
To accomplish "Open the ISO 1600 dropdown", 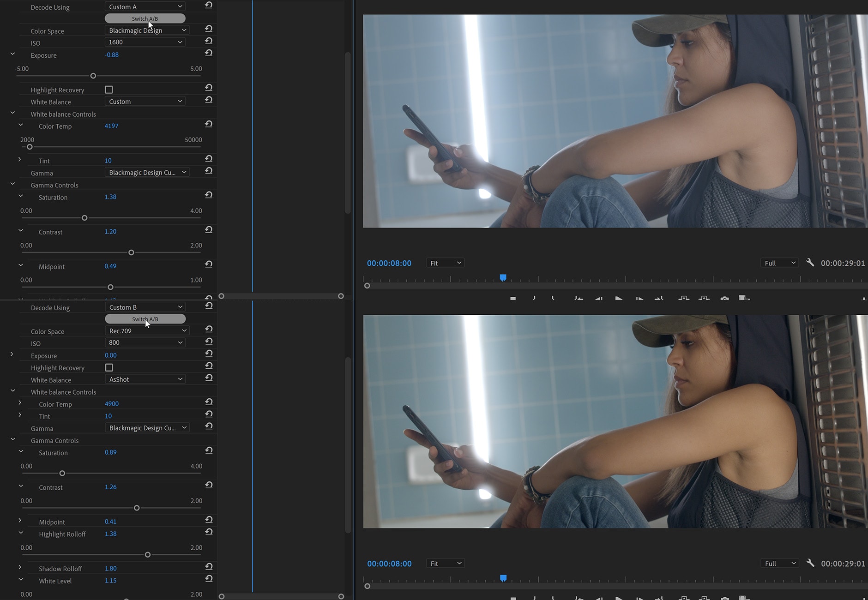I will pyautogui.click(x=145, y=42).
